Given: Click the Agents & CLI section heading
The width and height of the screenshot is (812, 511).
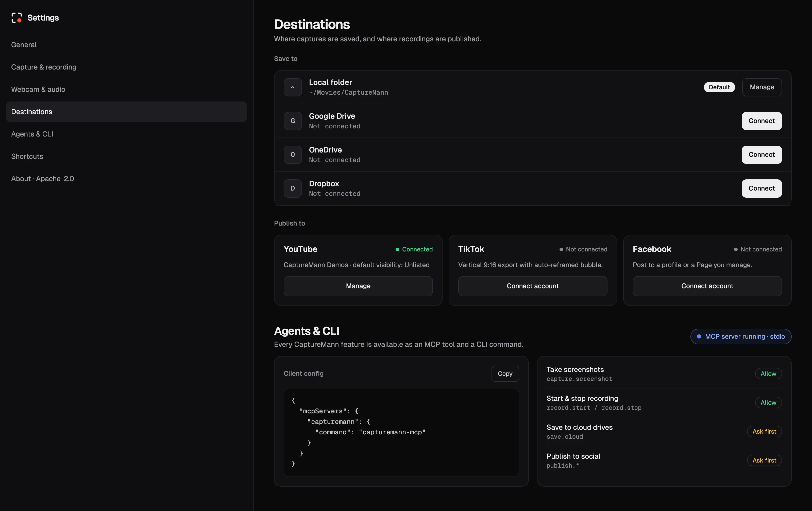Looking at the screenshot, I should pos(307,331).
